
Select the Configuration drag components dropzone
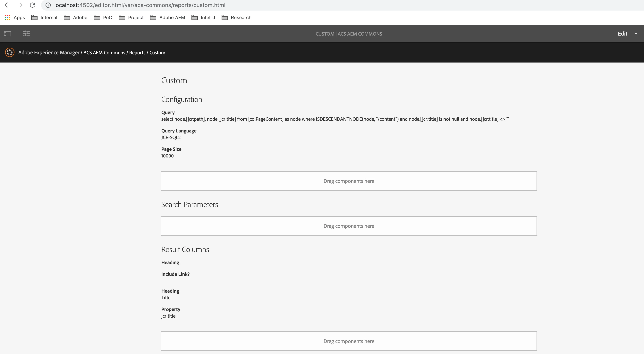(349, 181)
